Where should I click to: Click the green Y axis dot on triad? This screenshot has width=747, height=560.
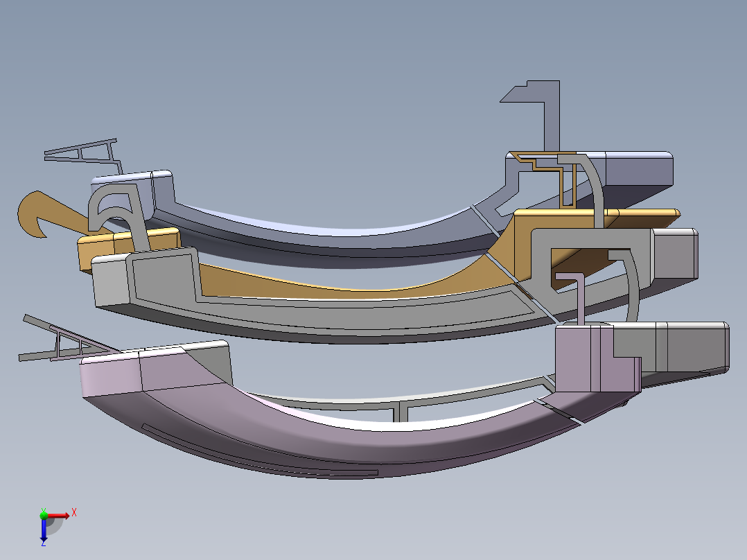click(x=44, y=515)
